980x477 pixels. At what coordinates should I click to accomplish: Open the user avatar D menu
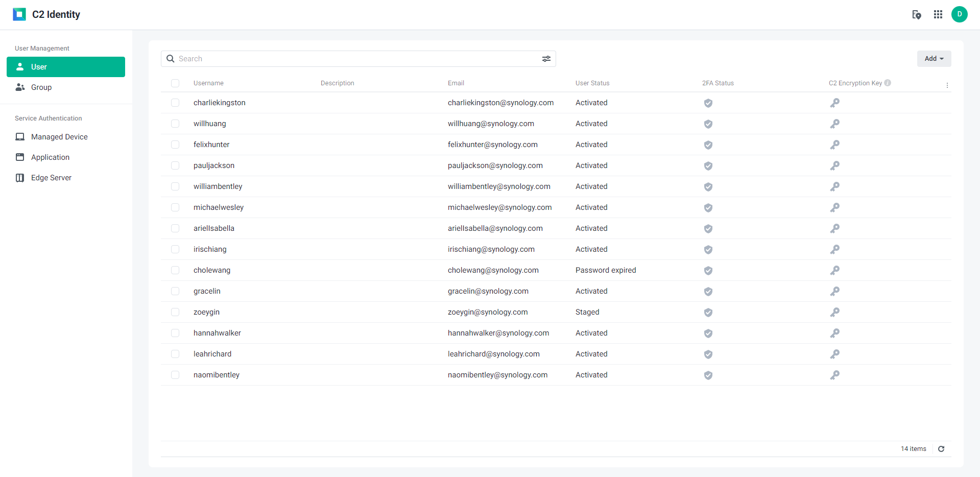[x=960, y=14]
